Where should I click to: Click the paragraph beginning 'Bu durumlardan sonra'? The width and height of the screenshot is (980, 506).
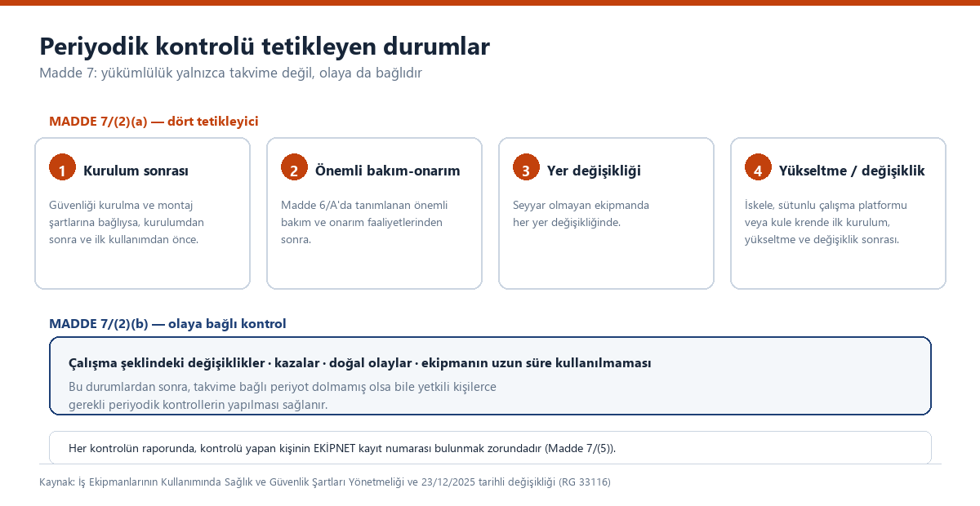[x=283, y=395]
